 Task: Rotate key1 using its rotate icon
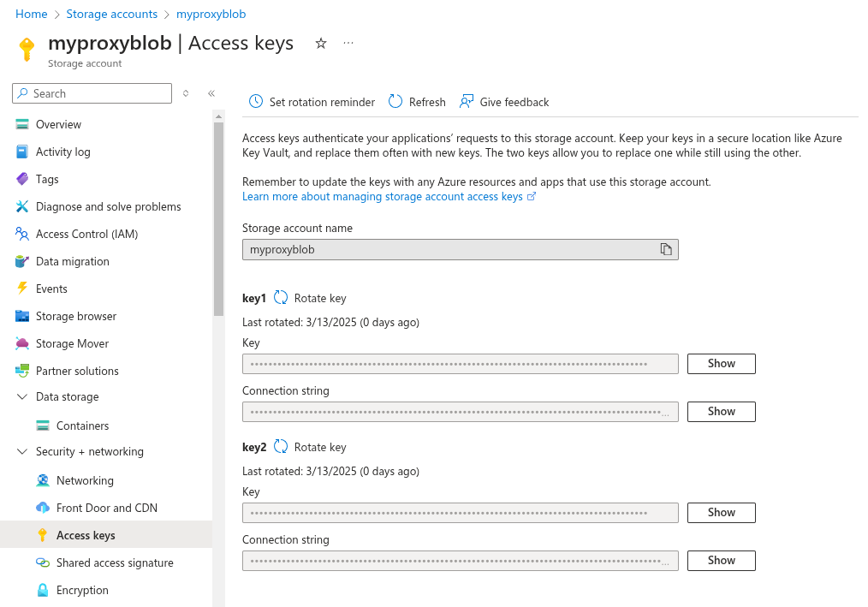[281, 297]
